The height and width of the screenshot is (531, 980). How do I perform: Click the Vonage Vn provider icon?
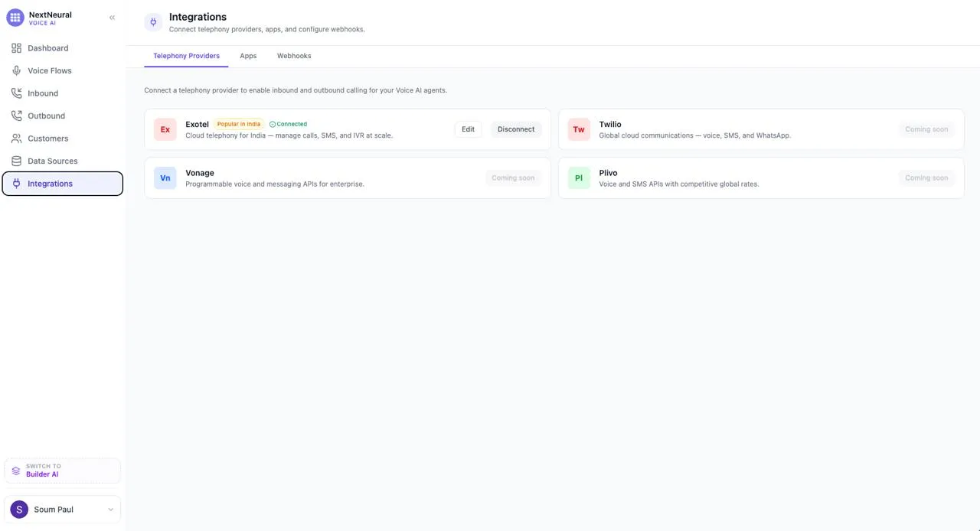pos(165,178)
